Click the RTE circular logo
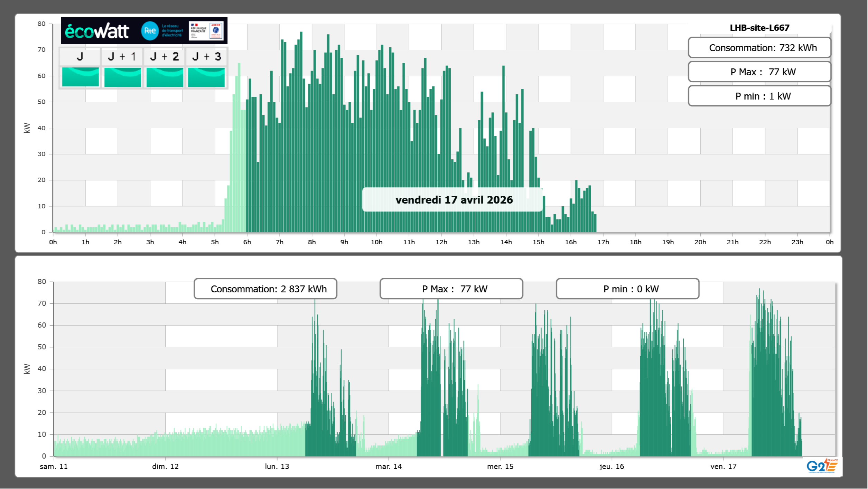The width and height of the screenshot is (868, 489). (150, 31)
